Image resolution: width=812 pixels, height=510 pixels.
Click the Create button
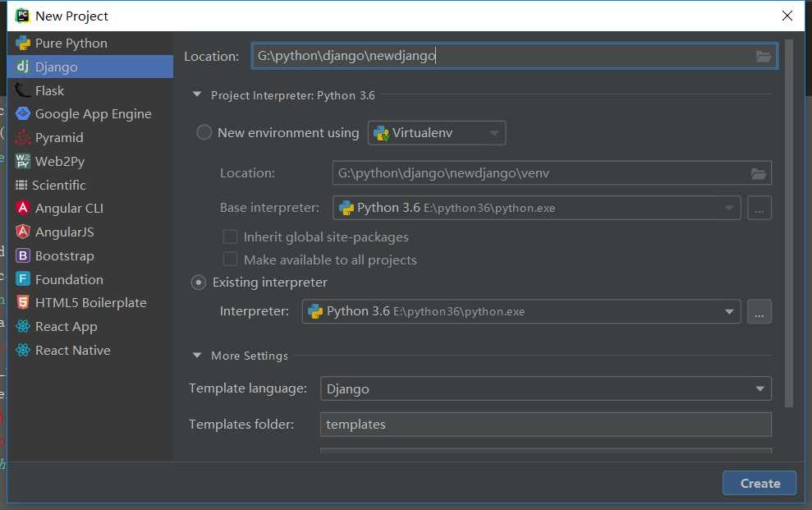(759, 483)
